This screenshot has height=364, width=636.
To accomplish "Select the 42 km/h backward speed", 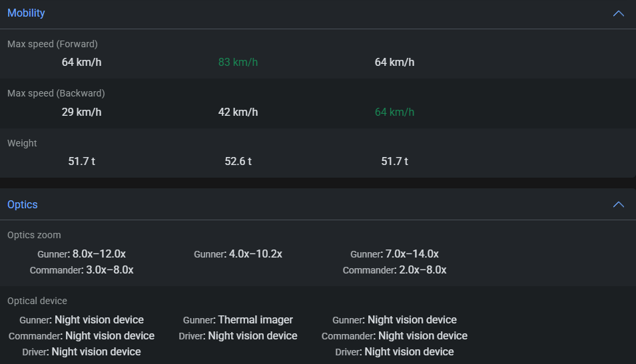I will click(x=238, y=112).
